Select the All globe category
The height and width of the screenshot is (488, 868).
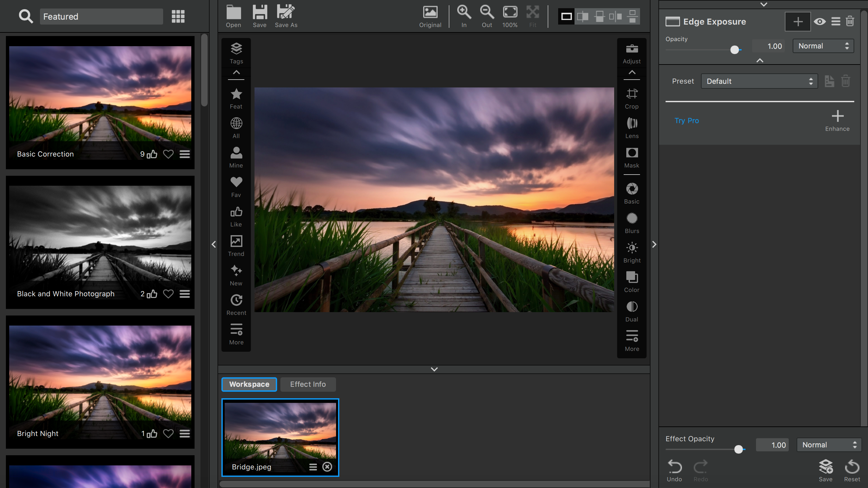point(236,128)
